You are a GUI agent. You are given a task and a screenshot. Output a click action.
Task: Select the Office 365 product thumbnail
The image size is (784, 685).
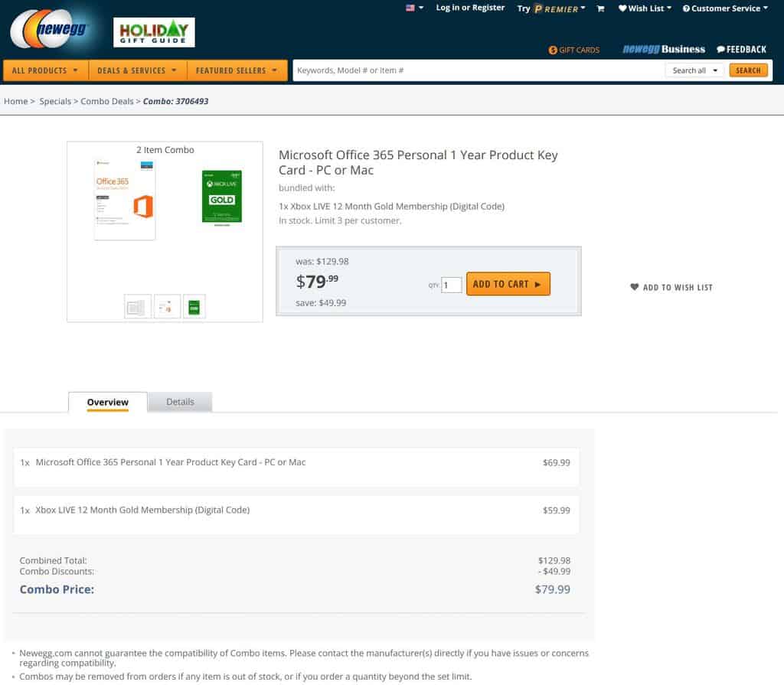coord(167,307)
